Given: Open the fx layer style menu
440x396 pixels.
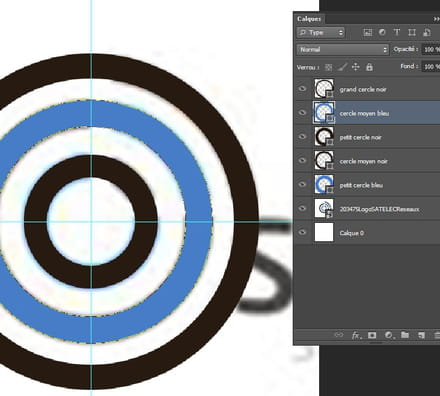Looking at the screenshot, I should tap(356, 335).
